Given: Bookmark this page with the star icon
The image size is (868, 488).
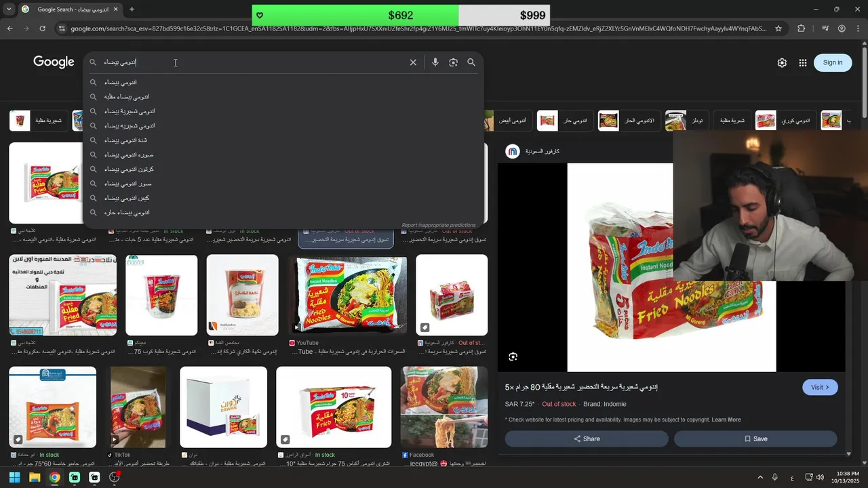Looking at the screenshot, I should click(778, 28).
